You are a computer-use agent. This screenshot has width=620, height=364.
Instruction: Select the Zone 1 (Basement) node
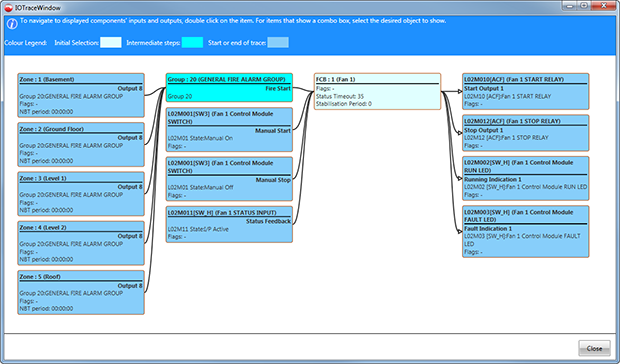pos(81,95)
